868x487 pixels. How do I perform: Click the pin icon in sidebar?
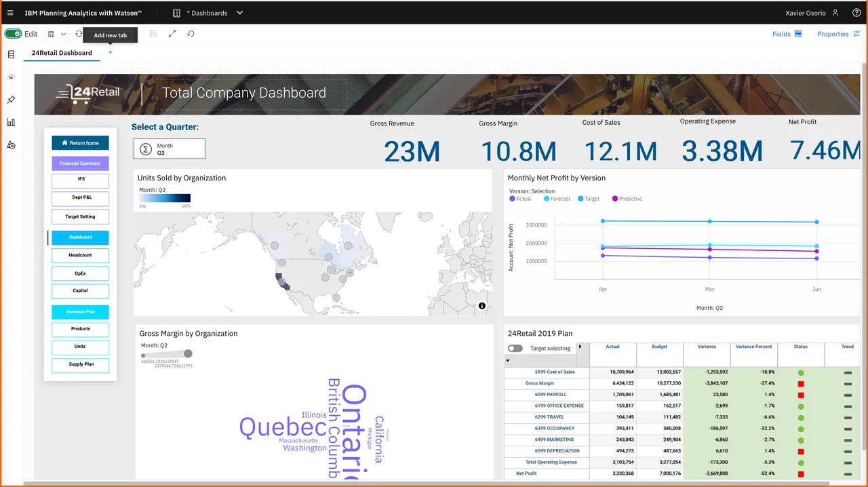click(11, 100)
